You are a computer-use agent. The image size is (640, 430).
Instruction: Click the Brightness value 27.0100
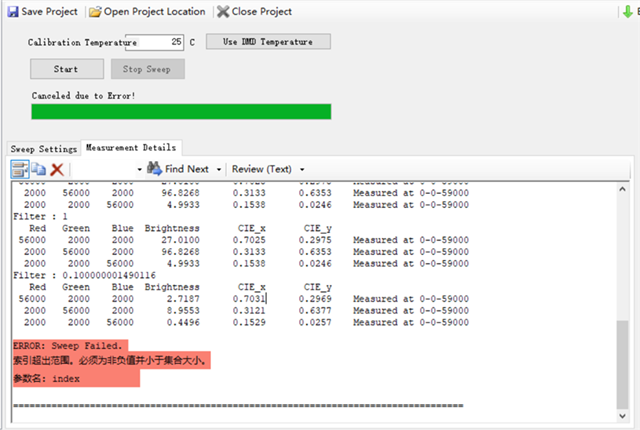180,240
